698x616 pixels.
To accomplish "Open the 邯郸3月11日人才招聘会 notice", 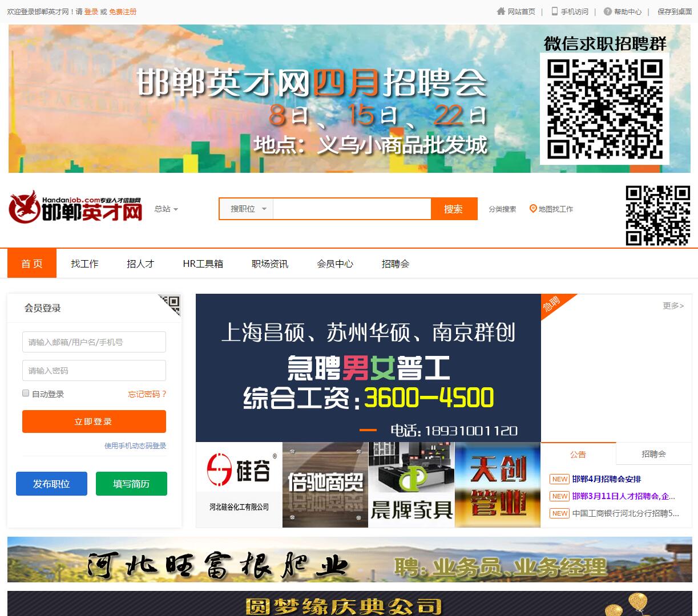I will coord(624,496).
